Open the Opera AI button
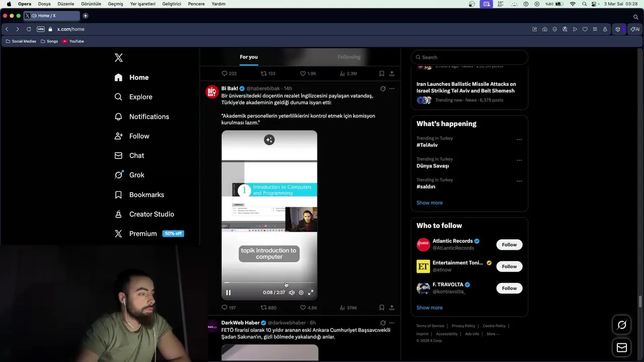 (635, 29)
